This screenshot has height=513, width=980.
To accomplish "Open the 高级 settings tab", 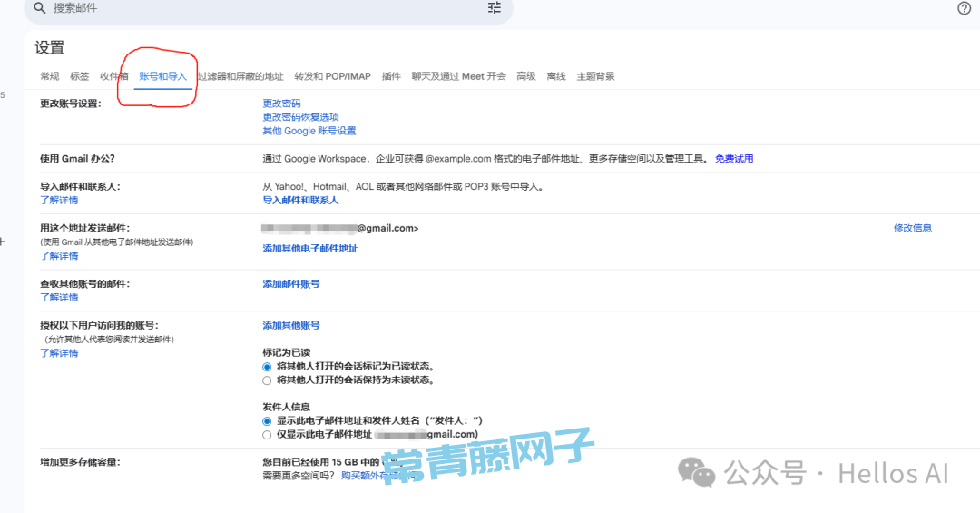I will [526, 76].
